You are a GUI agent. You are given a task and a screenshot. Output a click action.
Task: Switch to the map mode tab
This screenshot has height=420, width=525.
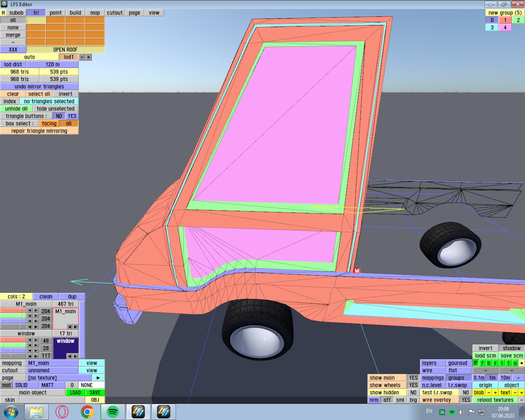click(95, 13)
